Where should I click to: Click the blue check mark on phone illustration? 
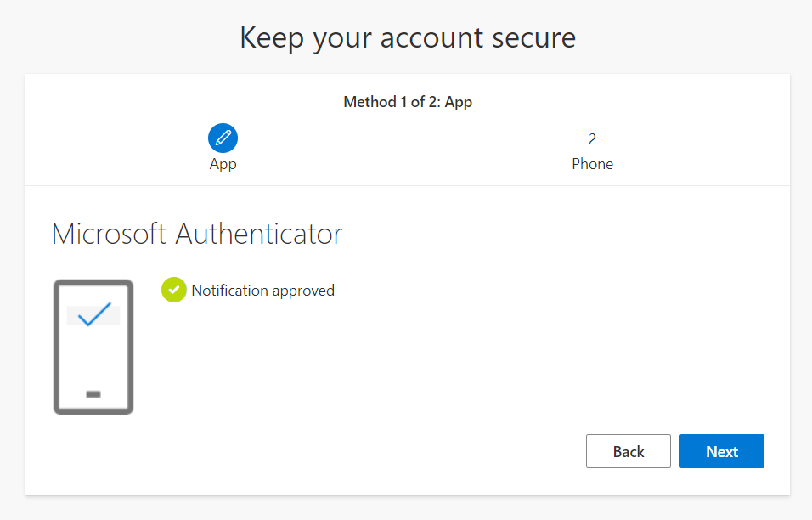94,314
